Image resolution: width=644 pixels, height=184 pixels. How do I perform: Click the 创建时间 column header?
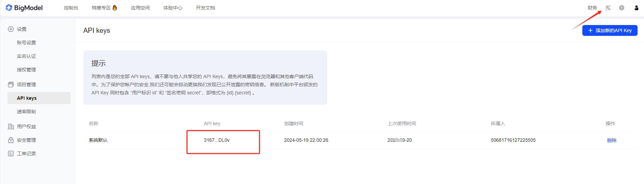point(294,123)
